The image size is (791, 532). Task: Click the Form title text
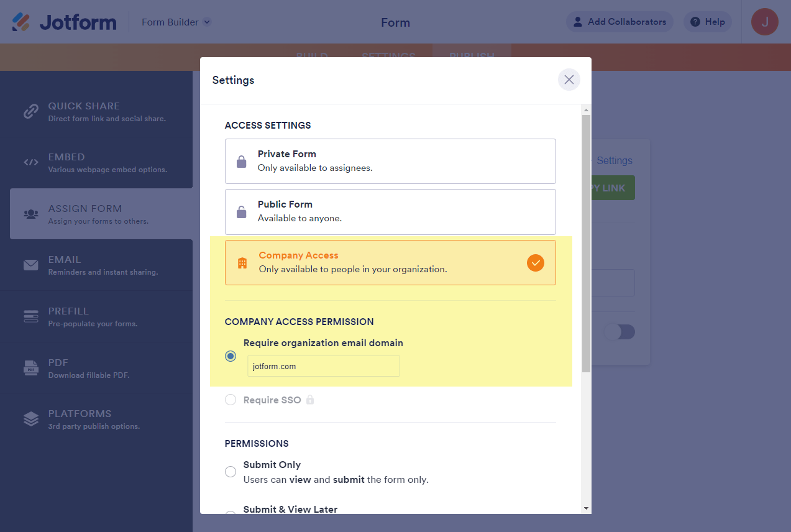tap(395, 22)
